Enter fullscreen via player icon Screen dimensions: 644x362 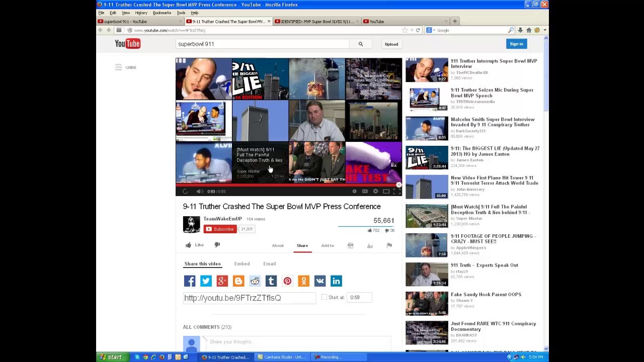point(396,192)
